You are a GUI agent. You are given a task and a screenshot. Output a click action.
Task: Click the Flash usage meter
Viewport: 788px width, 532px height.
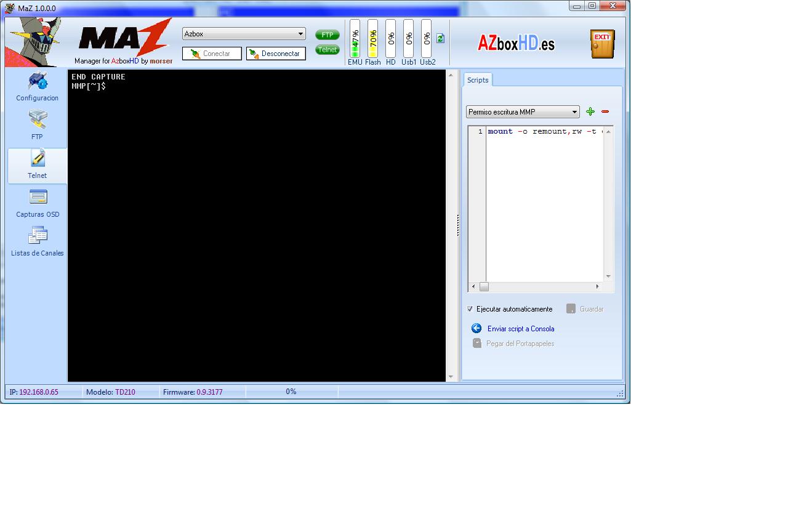tap(372, 39)
